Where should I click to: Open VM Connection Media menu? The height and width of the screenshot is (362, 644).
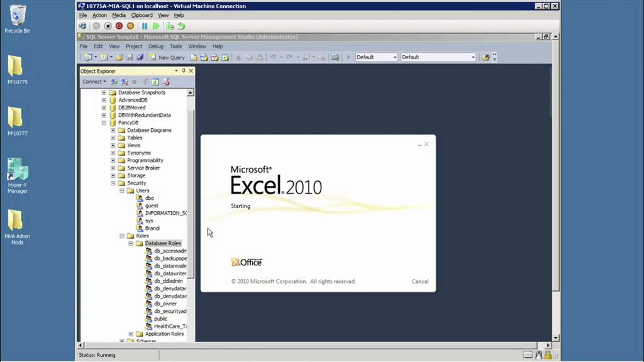[119, 15]
